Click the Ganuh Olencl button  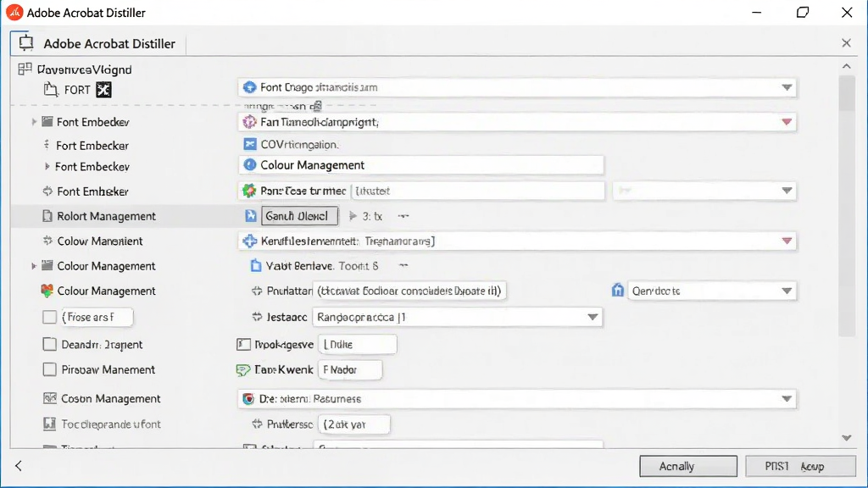[299, 216]
